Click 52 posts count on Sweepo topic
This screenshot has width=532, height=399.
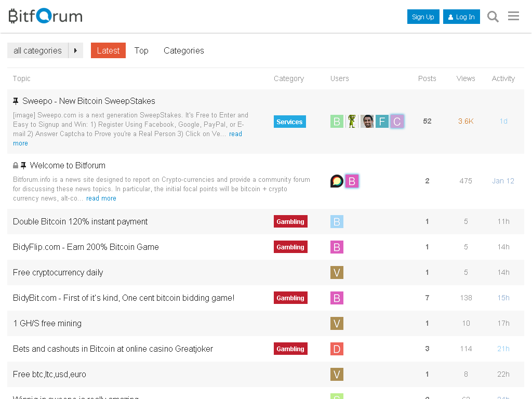click(x=427, y=121)
